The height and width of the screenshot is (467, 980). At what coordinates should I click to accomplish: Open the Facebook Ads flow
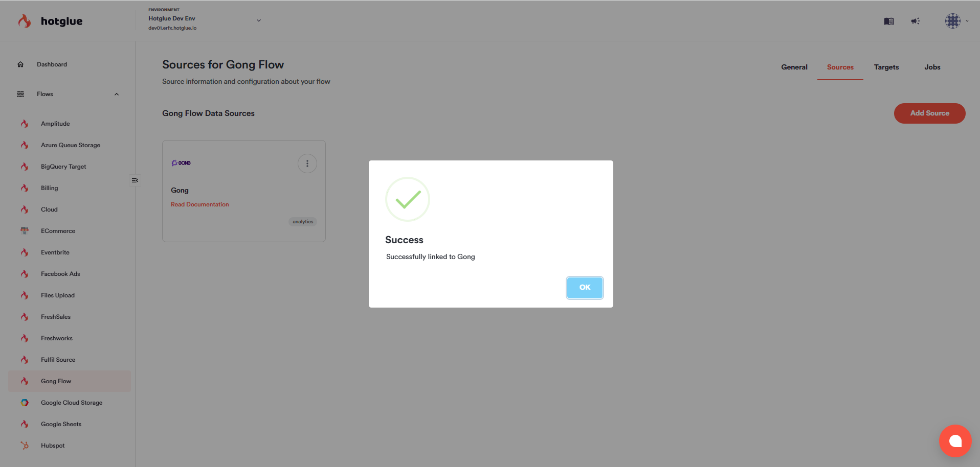pos(60,274)
